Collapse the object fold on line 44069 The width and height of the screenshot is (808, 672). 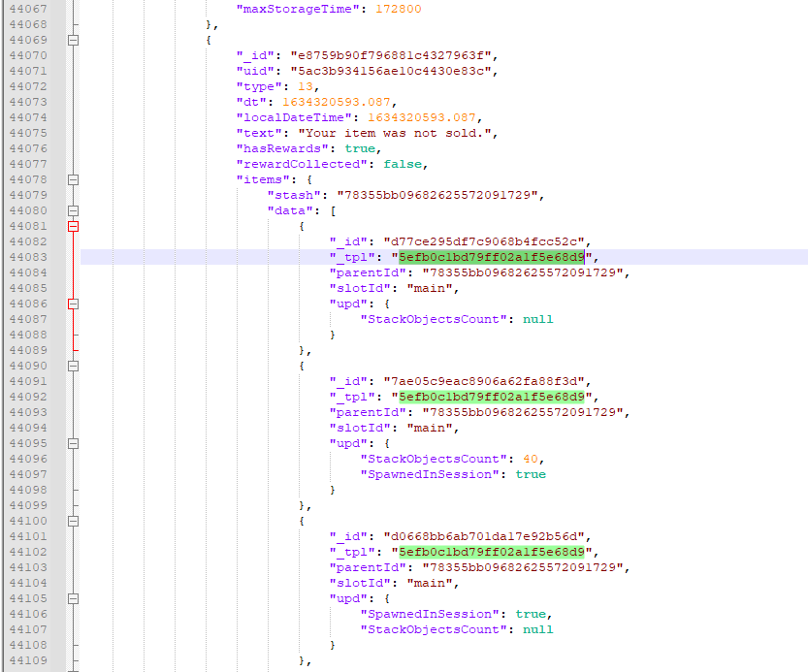tap(76, 40)
